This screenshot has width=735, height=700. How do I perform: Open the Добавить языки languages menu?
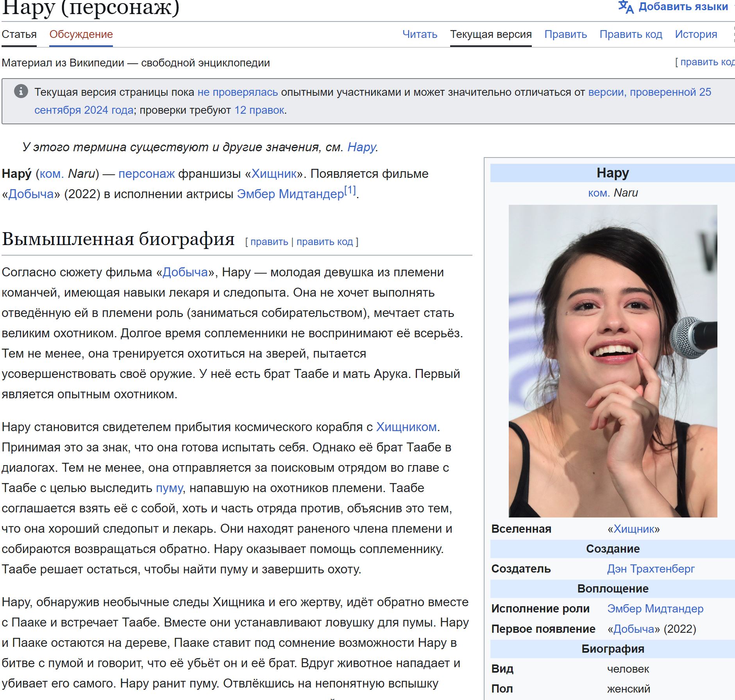pyautogui.click(x=683, y=7)
